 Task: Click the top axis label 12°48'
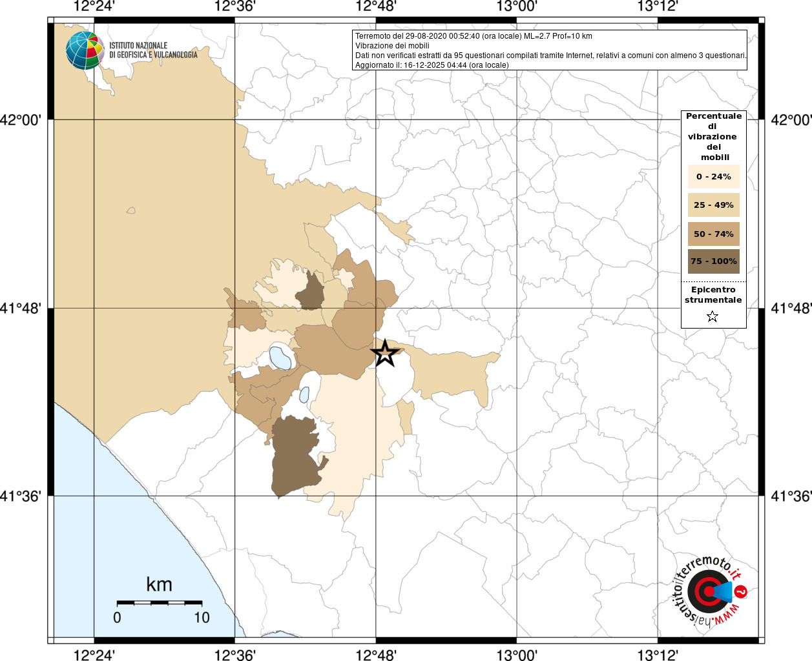click(x=376, y=6)
